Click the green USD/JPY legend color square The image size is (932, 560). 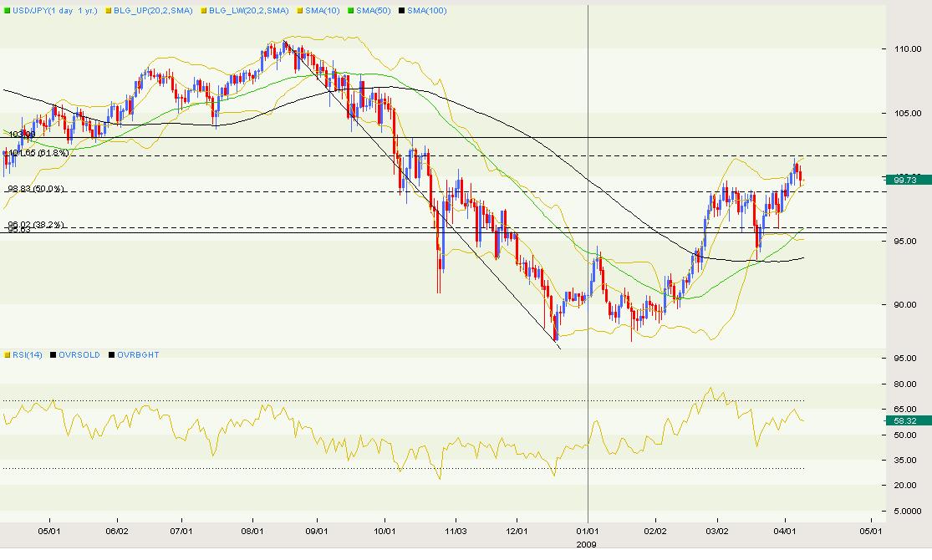(x=8, y=11)
